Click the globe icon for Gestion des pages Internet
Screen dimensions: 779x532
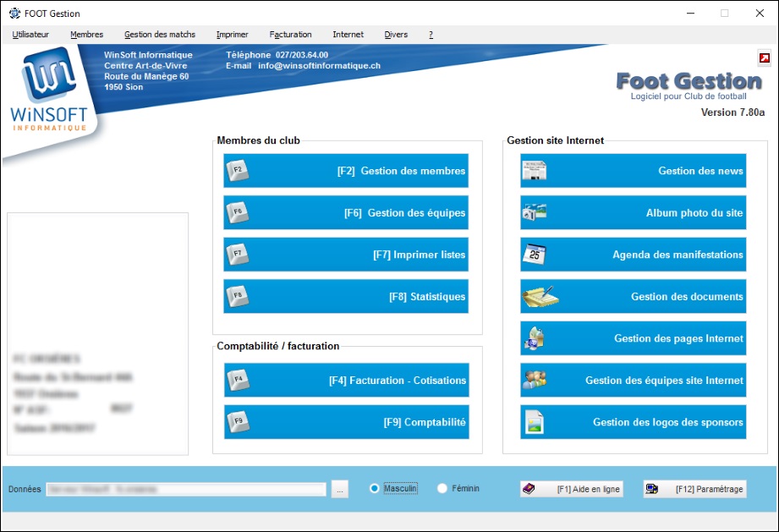coord(535,338)
